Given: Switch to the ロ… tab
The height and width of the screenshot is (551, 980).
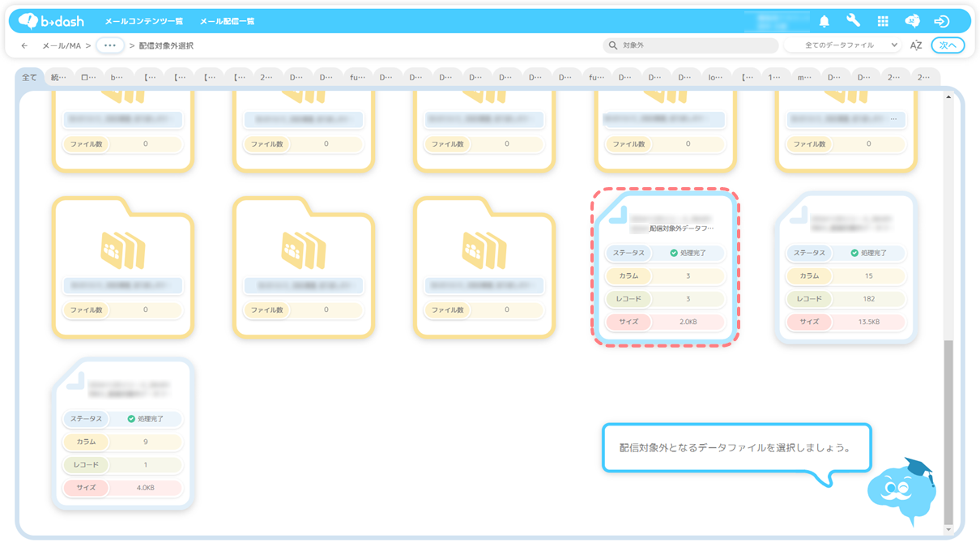Looking at the screenshot, I should click(x=88, y=77).
